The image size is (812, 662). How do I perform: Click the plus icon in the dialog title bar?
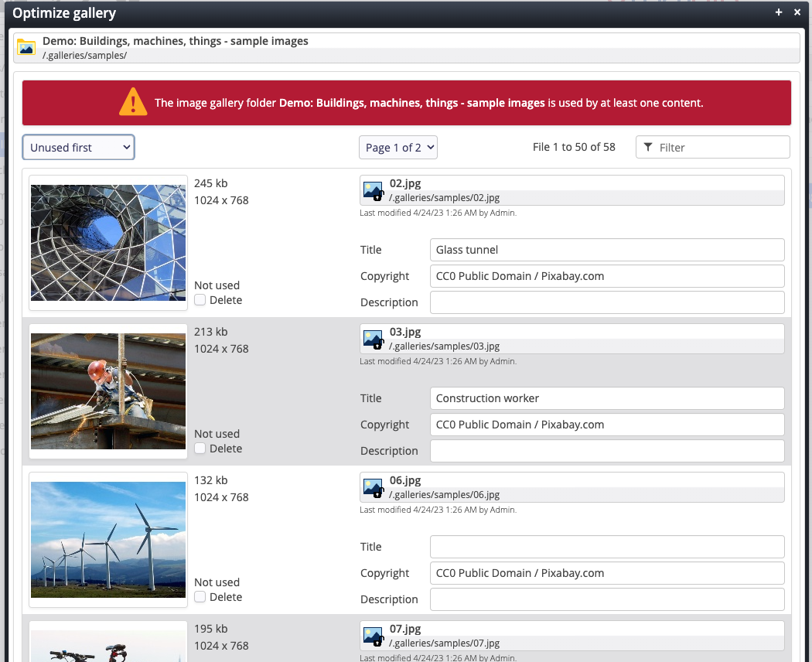point(778,12)
